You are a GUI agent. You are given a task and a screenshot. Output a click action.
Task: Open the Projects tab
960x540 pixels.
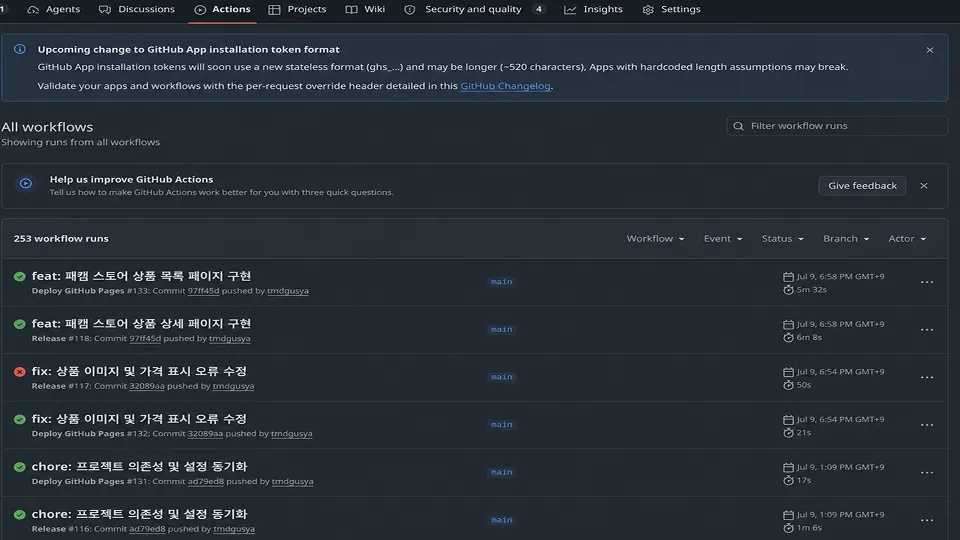[298, 9]
